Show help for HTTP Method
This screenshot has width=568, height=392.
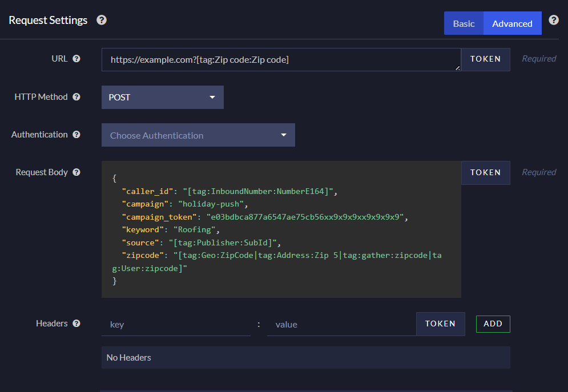click(x=76, y=96)
